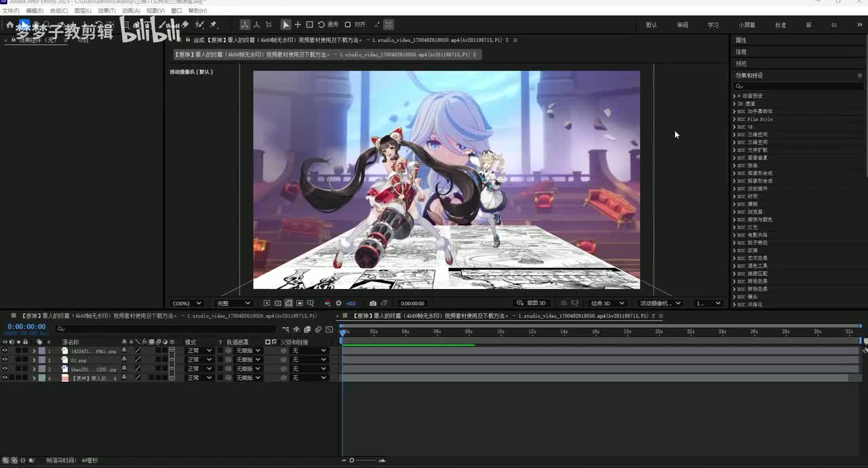Click the reset exposure icon
Viewport: 868px width, 468px height.
[x=338, y=303]
